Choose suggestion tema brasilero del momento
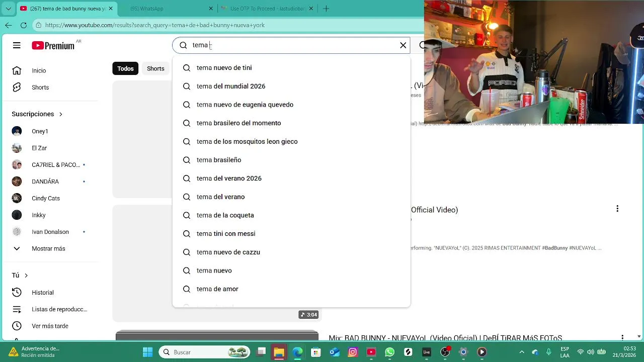The height and width of the screenshot is (362, 644). (291, 123)
